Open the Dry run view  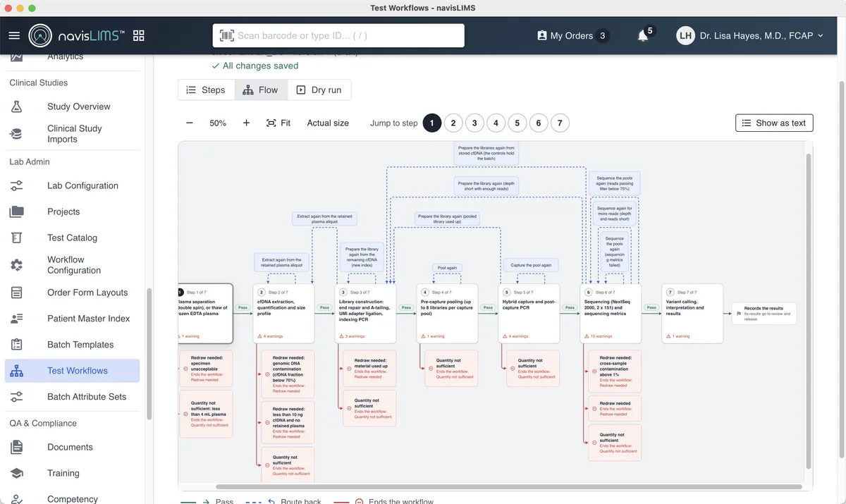[319, 90]
